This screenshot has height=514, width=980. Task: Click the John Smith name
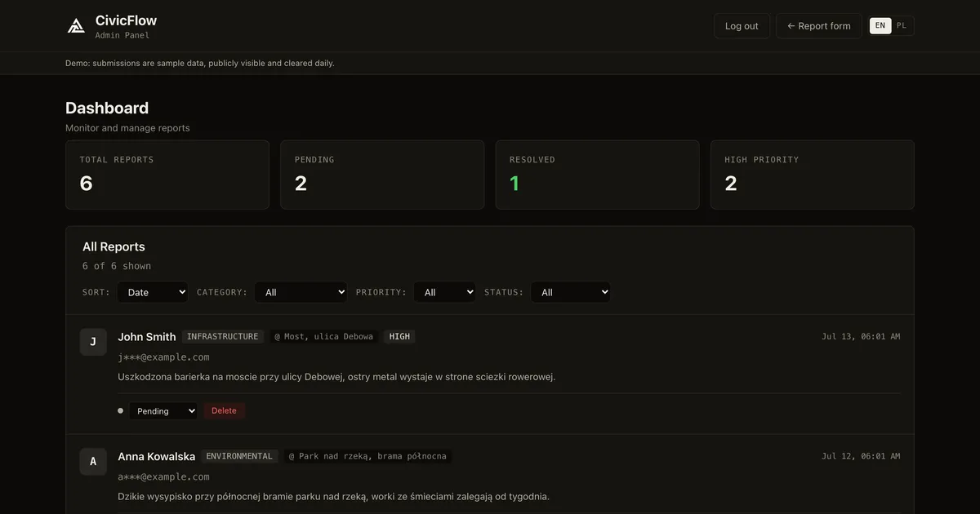[147, 336]
